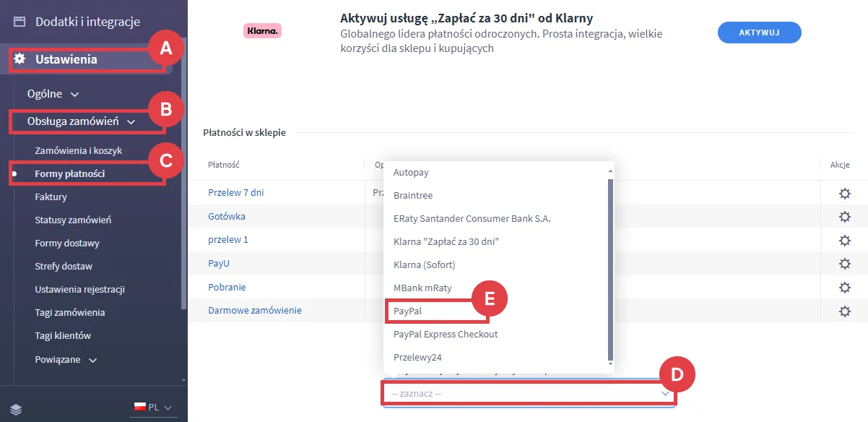Open PayU payment settings gear

click(844, 264)
